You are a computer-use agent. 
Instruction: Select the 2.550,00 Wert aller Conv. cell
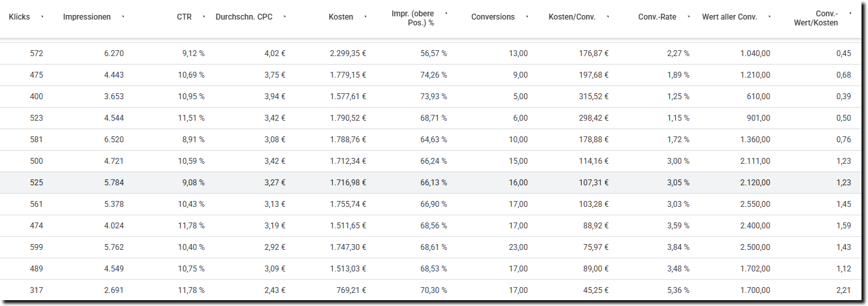(755, 204)
